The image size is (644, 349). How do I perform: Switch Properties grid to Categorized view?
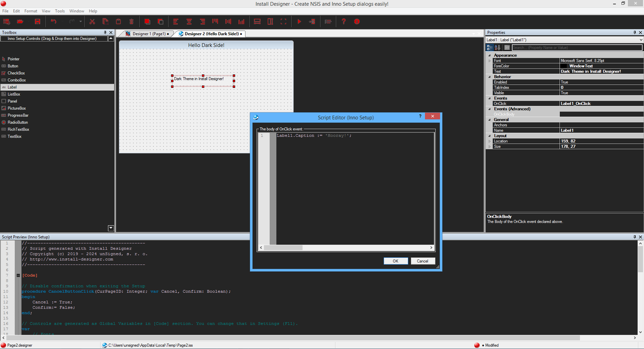[490, 48]
